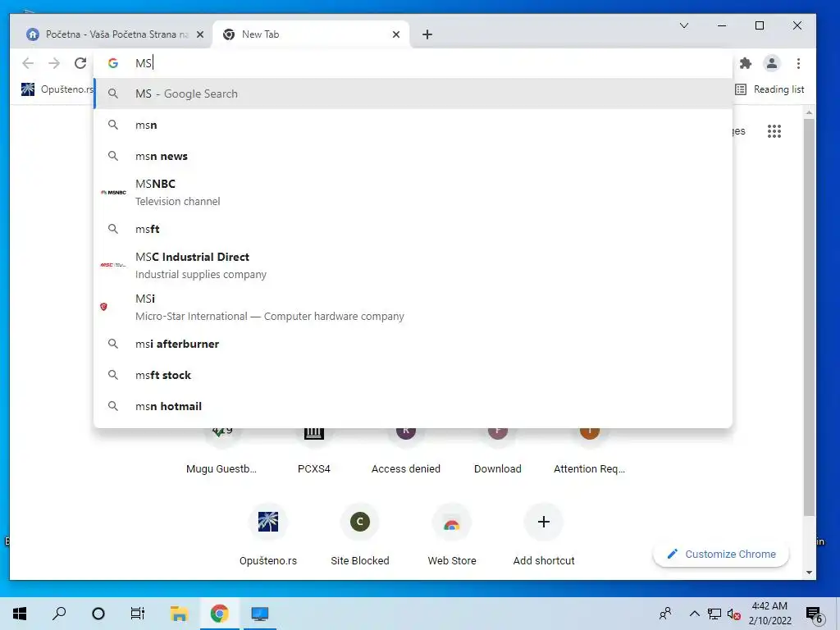The image size is (840, 630).
Task: Reload the page with the refresh icon
Action: (x=80, y=63)
